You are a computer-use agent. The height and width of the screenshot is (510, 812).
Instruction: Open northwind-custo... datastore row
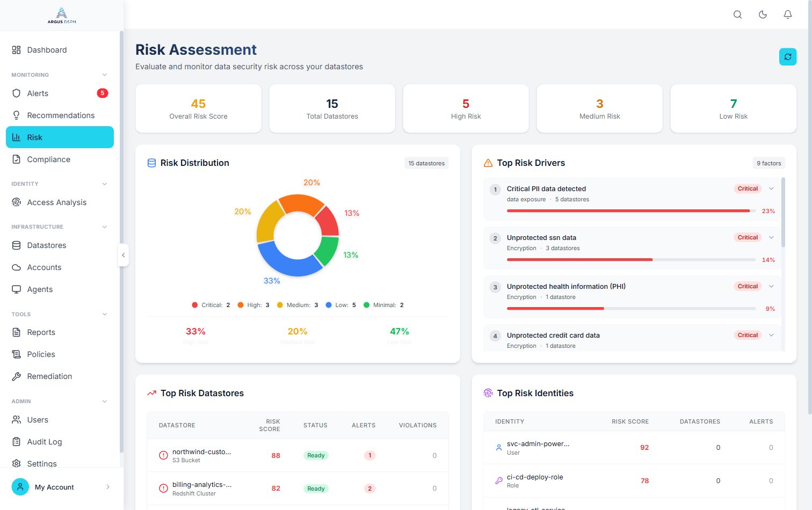pos(298,455)
